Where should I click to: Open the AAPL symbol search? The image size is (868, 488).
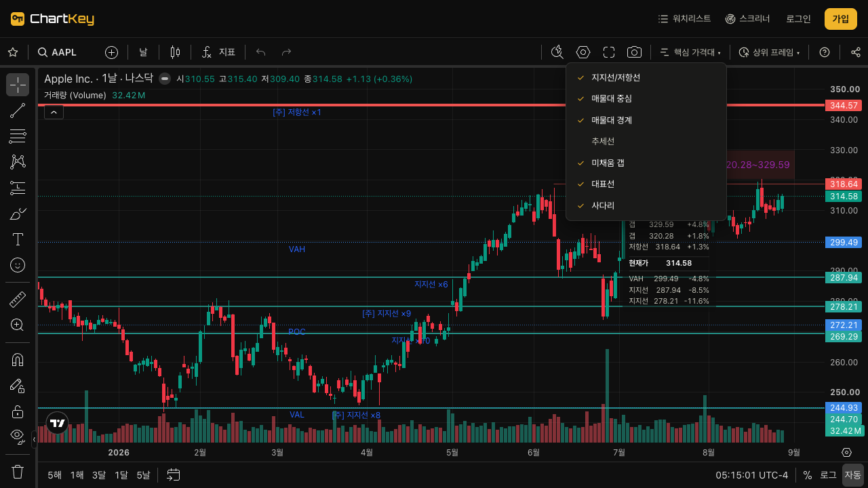click(x=58, y=52)
